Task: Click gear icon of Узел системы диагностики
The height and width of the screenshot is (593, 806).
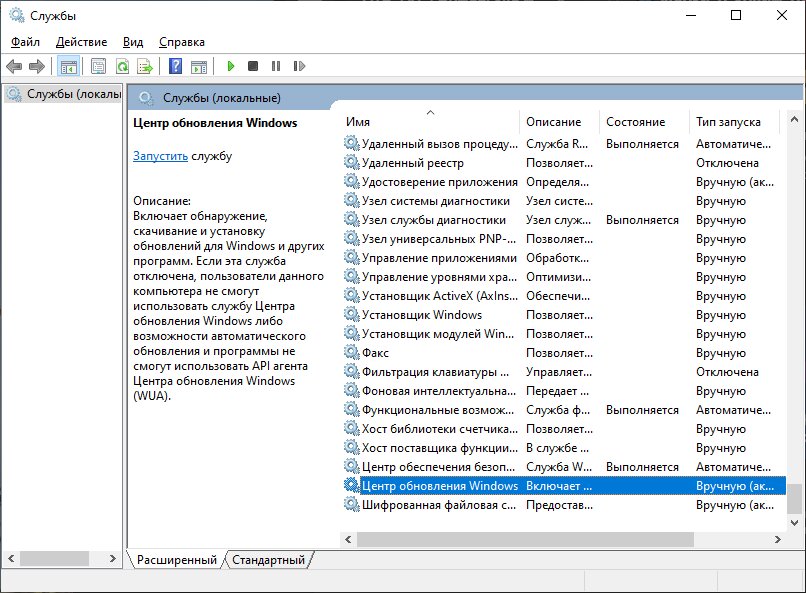Action: pos(352,200)
